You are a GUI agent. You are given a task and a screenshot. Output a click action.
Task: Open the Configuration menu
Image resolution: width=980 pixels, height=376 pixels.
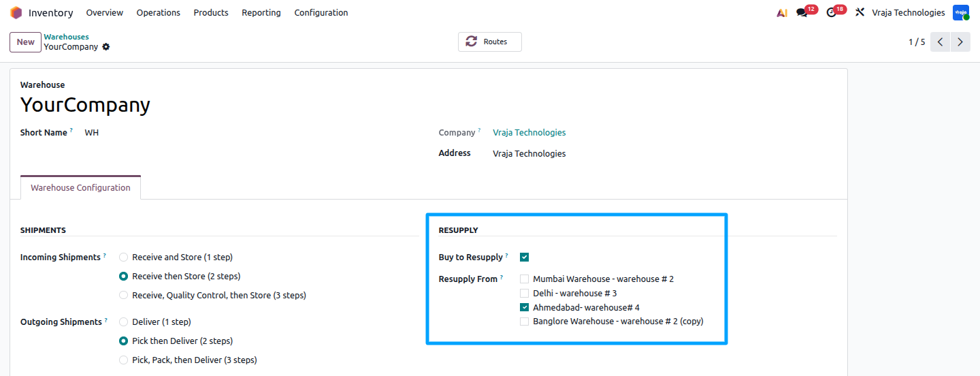pos(321,13)
